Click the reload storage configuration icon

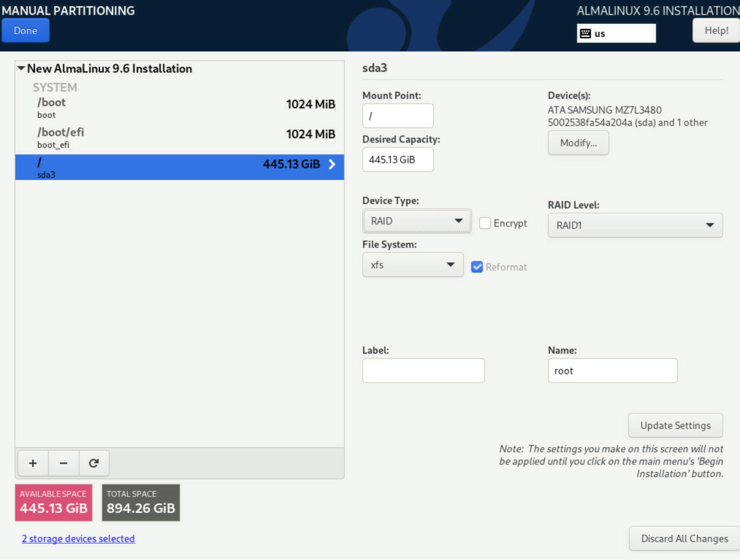pyautogui.click(x=94, y=463)
